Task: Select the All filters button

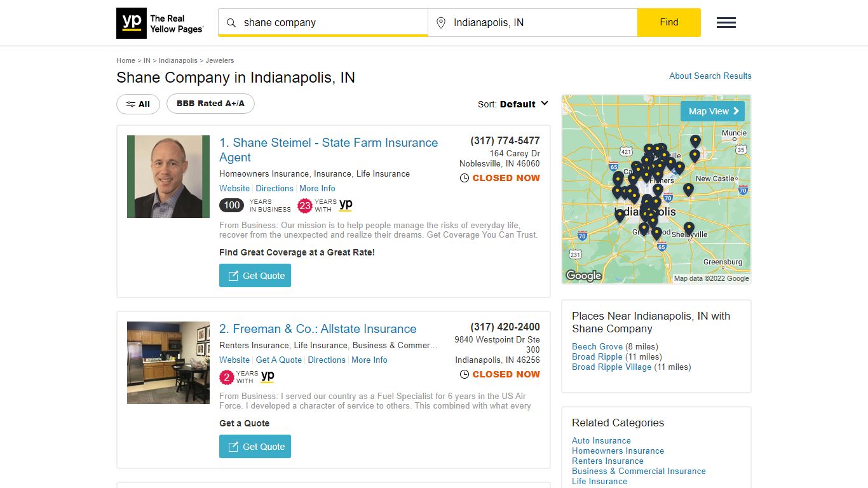Action: click(x=138, y=104)
